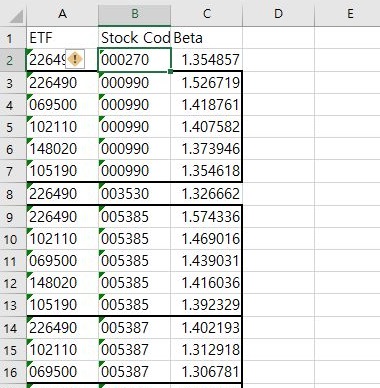This screenshot has width=380, height=388.
Task: Click ETF 148020 in row 6
Action: pos(62,149)
